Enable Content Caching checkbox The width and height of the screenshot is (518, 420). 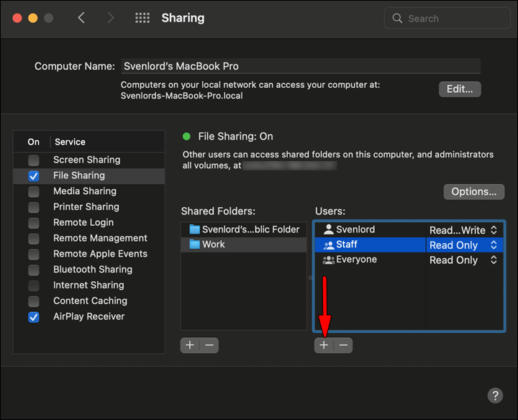point(34,301)
